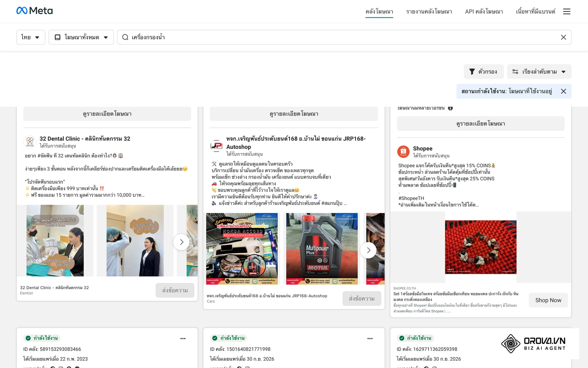Remove the active status filter chip X

pos(563,91)
